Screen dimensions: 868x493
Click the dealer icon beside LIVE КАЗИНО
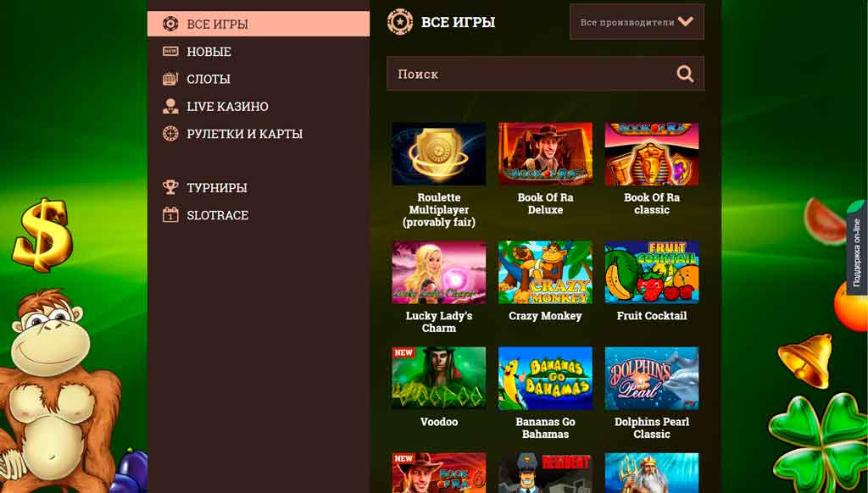170,107
